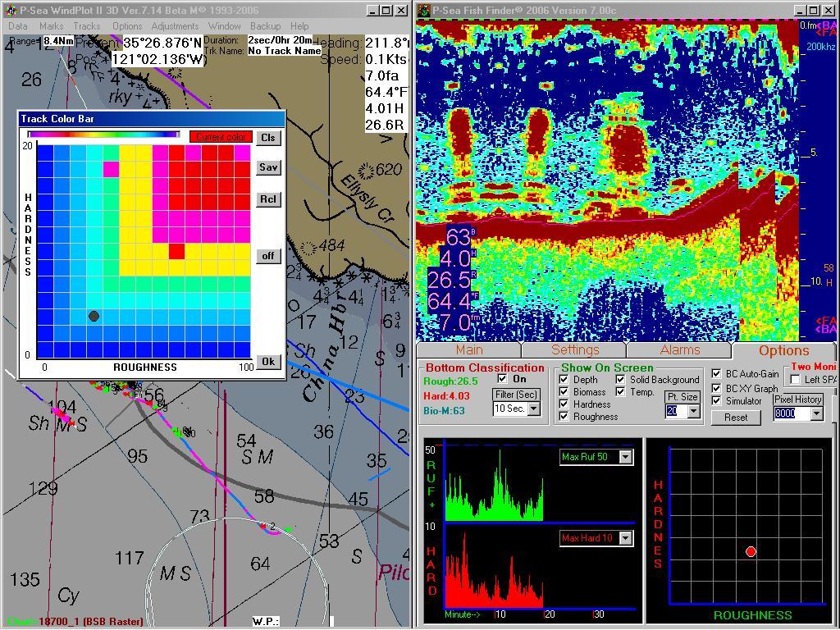Click the rainbow color spectrum bar

coord(104,135)
